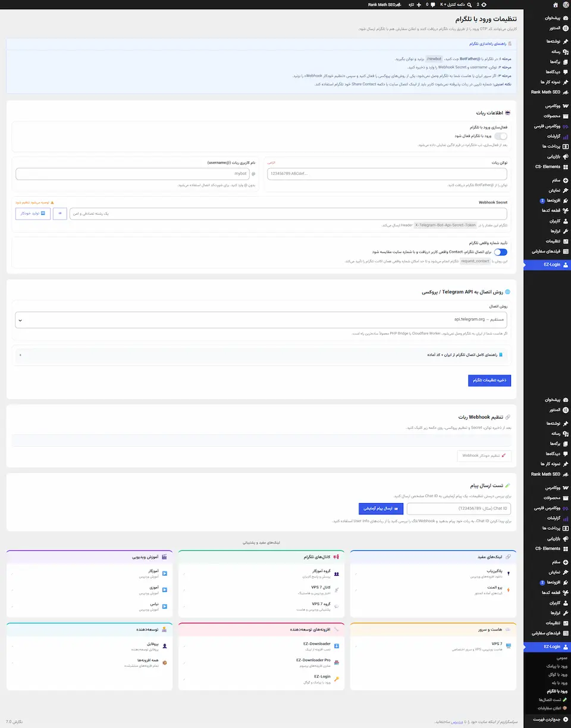Focus the توکن ربات input field
The width and height of the screenshot is (571, 728).
(x=387, y=174)
